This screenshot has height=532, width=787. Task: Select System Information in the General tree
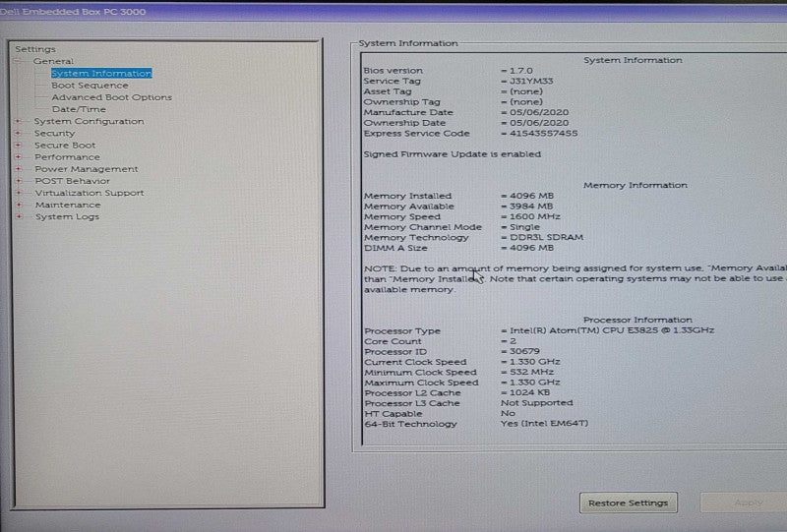click(101, 74)
